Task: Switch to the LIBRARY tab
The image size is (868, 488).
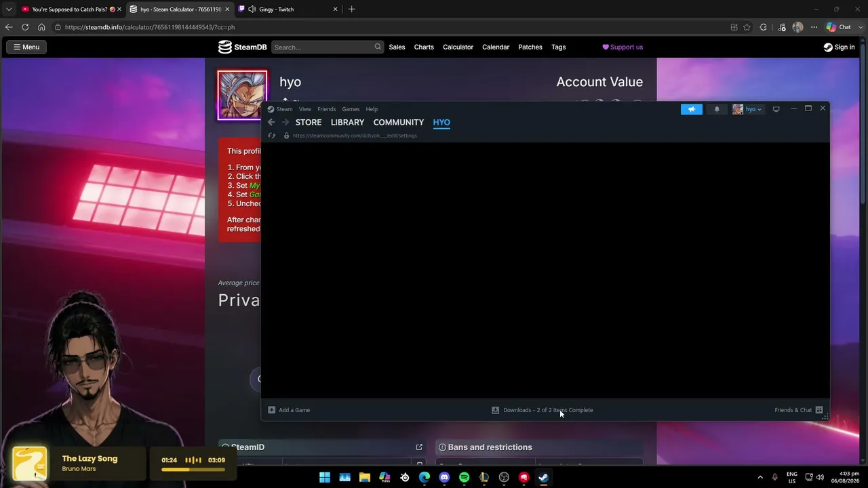Action: tap(347, 122)
